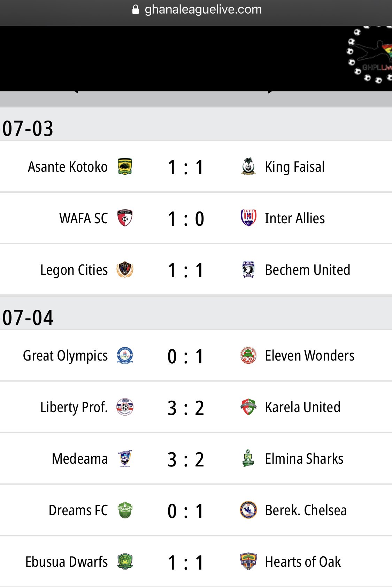Click the Inter Allies club badge

(x=248, y=218)
